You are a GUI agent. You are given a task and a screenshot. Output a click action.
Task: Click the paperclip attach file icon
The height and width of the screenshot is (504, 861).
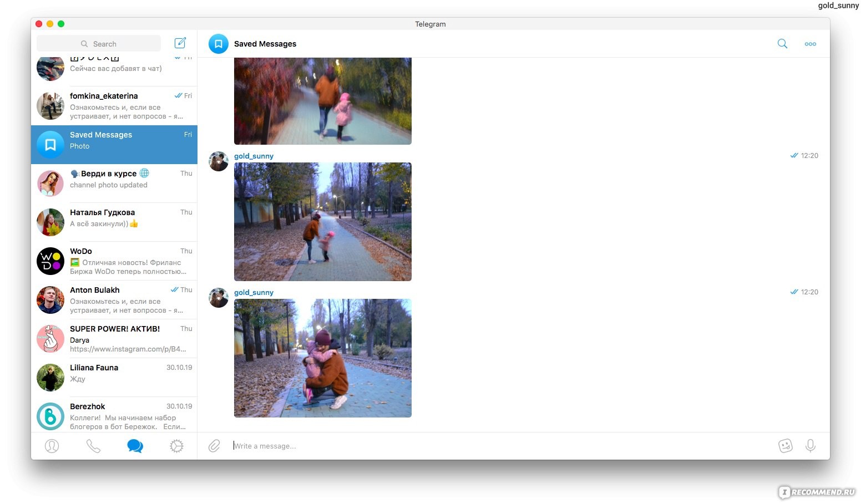point(214,446)
